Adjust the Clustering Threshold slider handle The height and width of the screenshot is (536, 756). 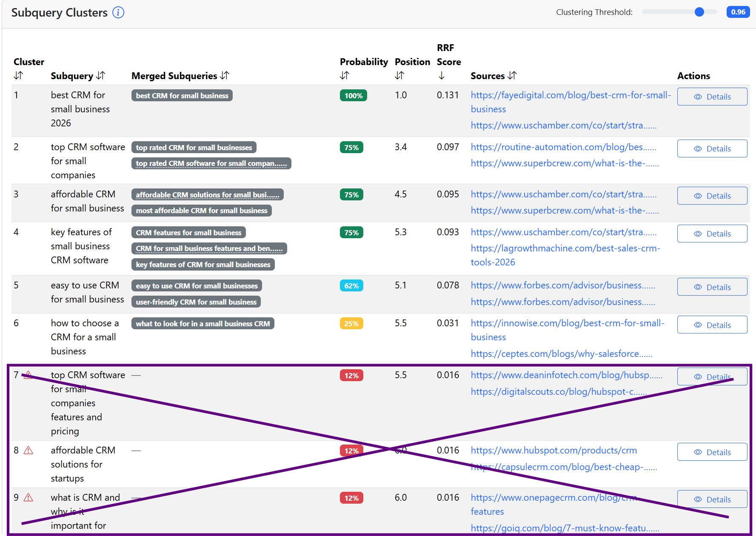coord(699,12)
